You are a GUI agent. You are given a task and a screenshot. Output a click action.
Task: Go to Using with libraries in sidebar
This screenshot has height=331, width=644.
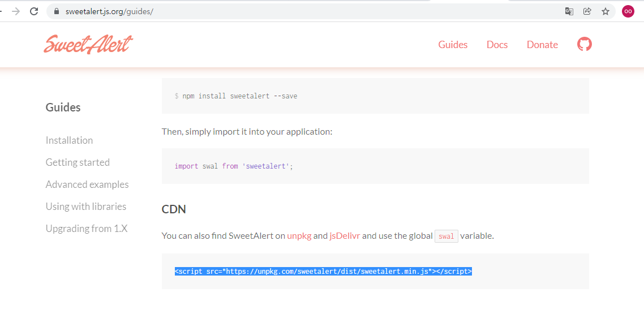click(86, 207)
